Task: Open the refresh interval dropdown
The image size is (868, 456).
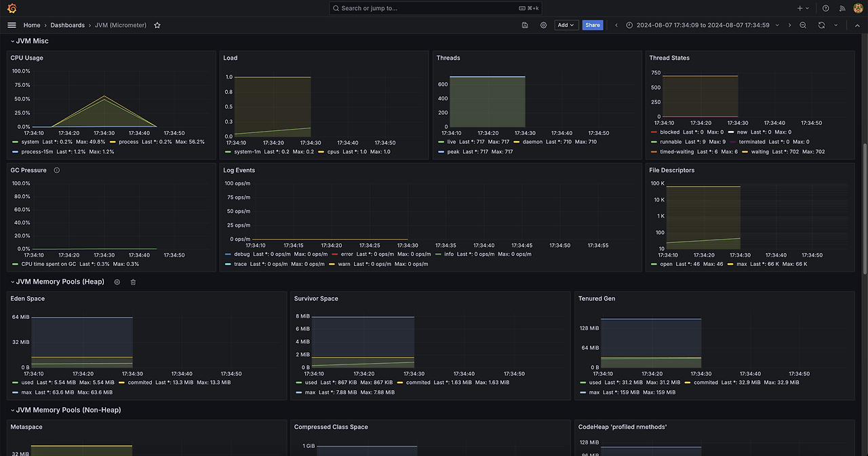Action: [835, 25]
